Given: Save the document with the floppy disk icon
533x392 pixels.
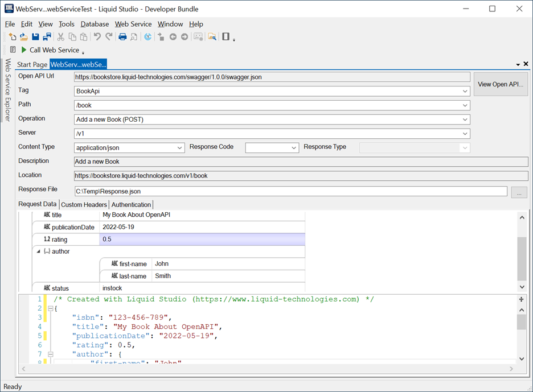Looking at the screenshot, I should 35,37.
